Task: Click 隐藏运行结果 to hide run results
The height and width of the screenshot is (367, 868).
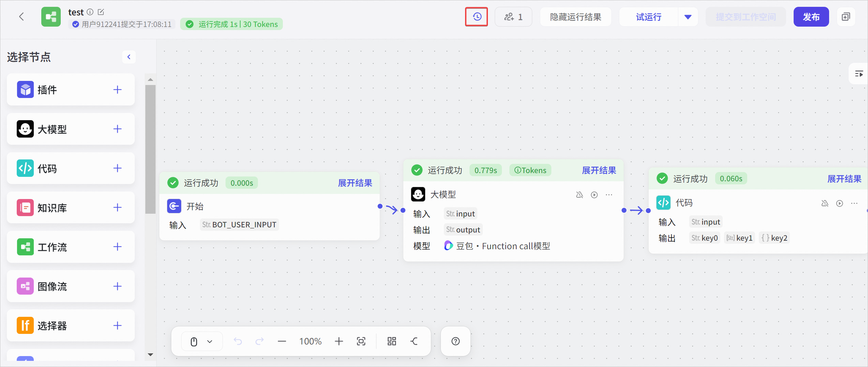Action: pyautogui.click(x=576, y=17)
